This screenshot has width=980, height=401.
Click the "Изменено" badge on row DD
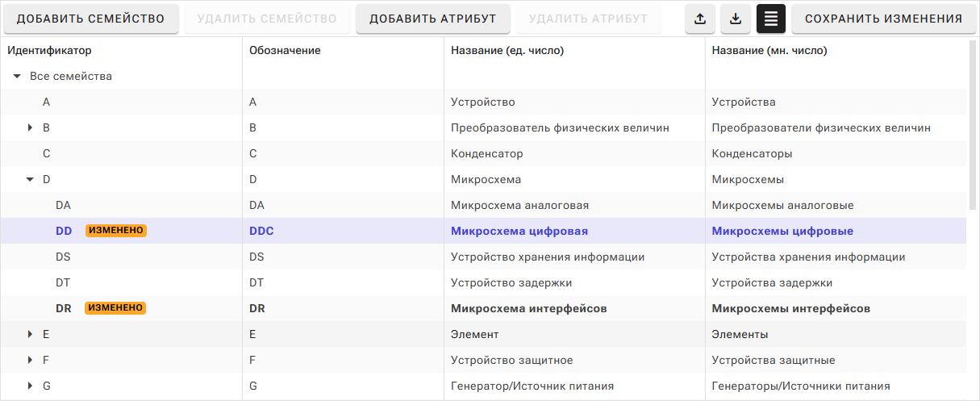click(x=116, y=231)
